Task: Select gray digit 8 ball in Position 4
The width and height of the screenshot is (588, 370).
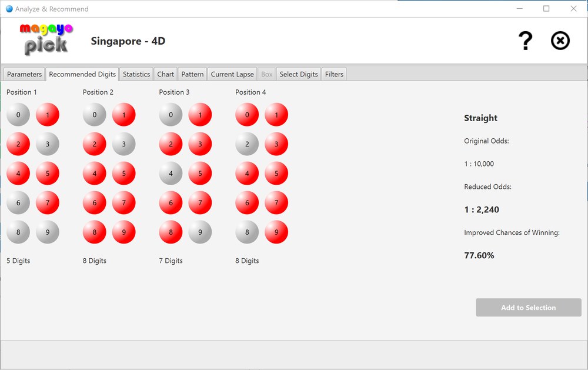Action: [x=247, y=232]
